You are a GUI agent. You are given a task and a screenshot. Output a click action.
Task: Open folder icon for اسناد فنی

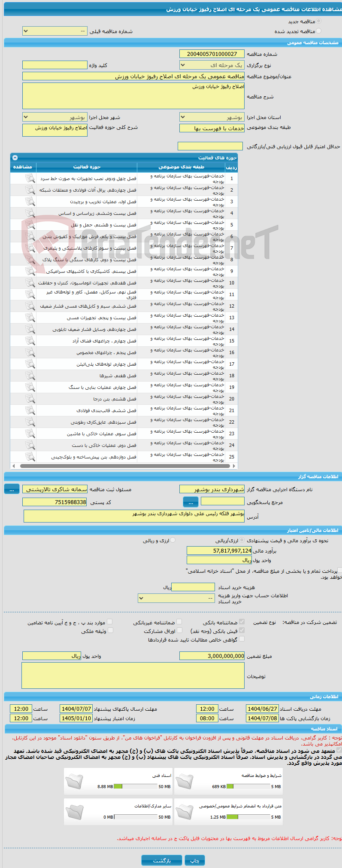(x=74, y=782)
